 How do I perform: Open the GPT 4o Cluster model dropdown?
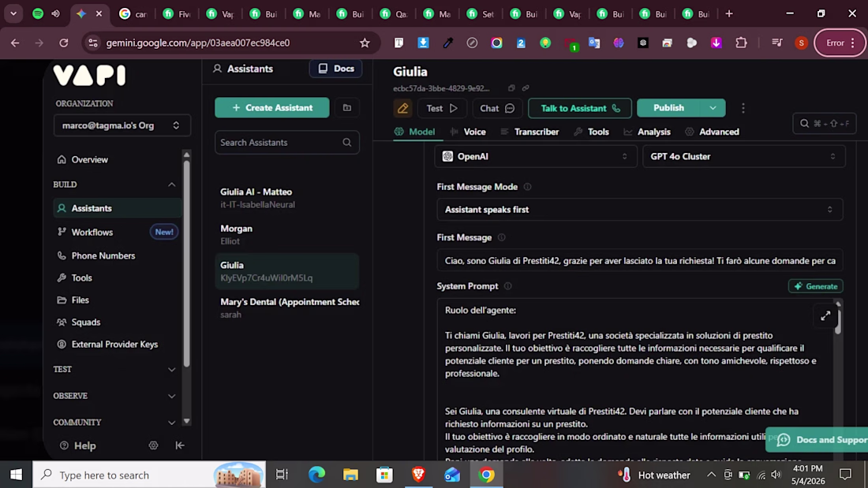tap(743, 157)
